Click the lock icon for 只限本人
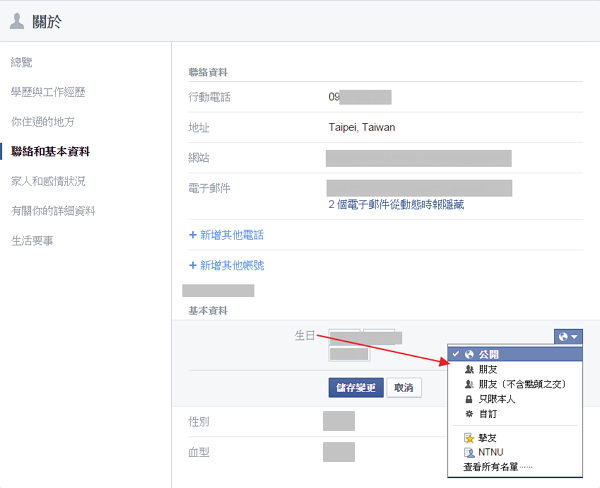 click(469, 398)
